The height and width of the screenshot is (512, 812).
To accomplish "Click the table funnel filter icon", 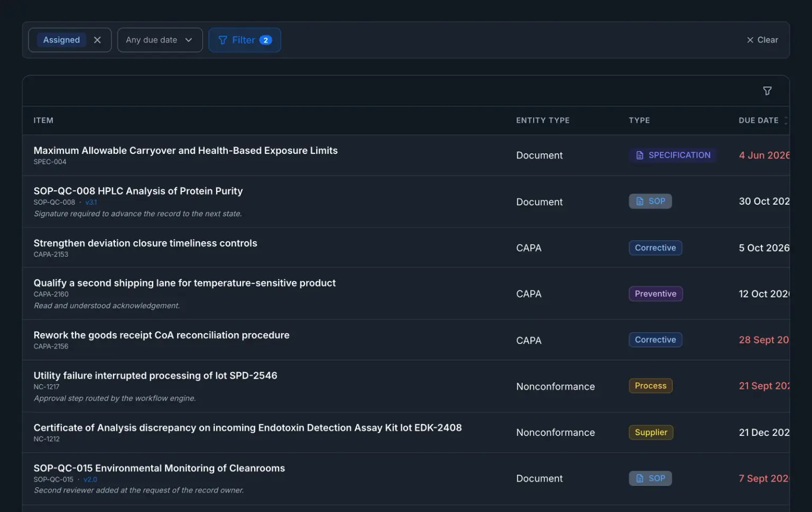I will 767,91.
